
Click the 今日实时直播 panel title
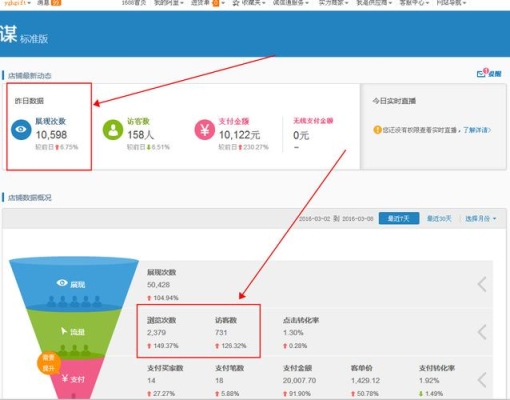394,101
